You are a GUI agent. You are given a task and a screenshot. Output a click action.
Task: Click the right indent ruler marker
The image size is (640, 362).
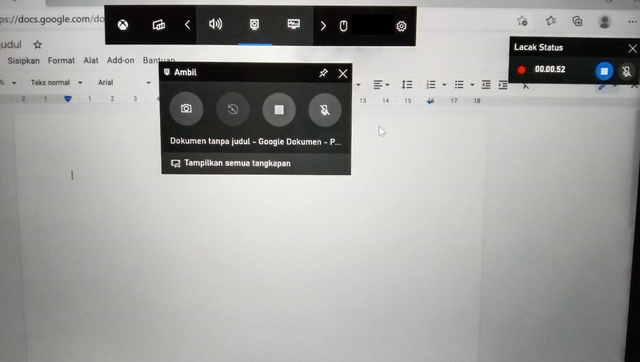tap(430, 101)
